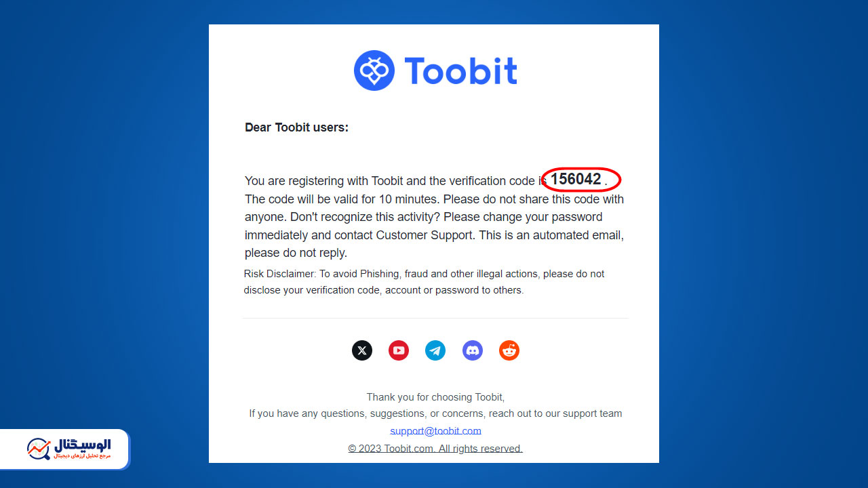This screenshot has height=488, width=868.
Task: Click the "valid for 10 minutes" sentence
Action: point(342,199)
